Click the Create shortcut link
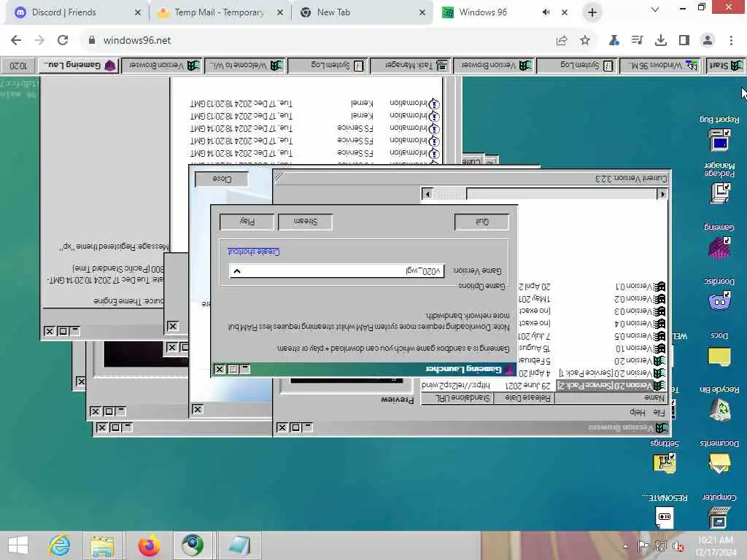The height and width of the screenshot is (560, 747). pyautogui.click(x=253, y=252)
